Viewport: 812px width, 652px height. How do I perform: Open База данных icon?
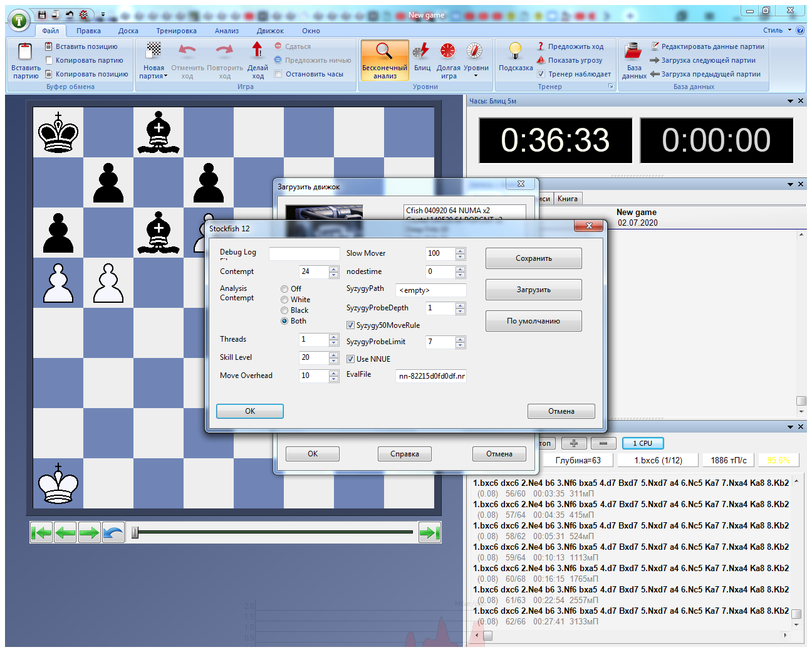coord(633,51)
